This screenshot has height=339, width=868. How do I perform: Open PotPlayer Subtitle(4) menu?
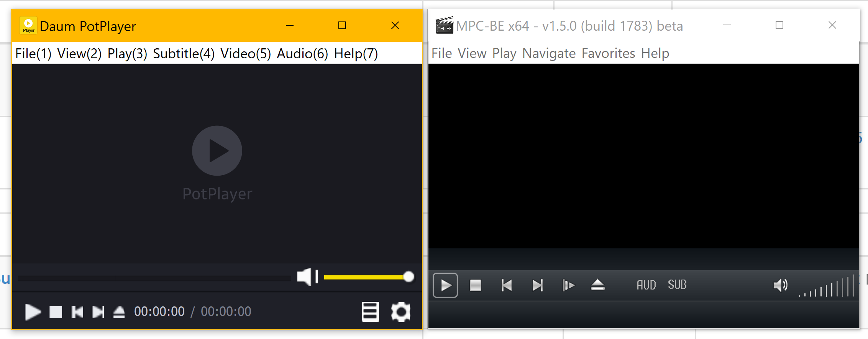click(184, 54)
